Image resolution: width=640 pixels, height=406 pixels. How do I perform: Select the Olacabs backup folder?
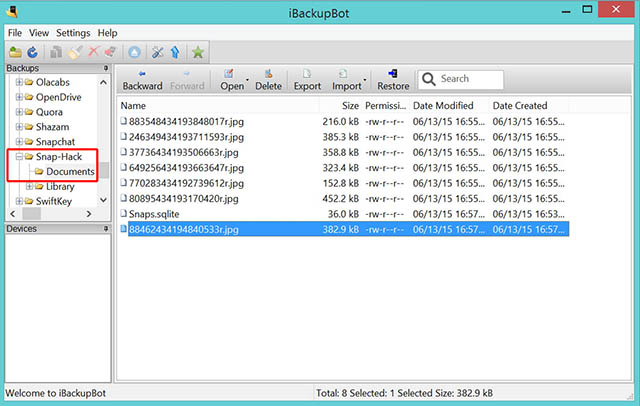(x=53, y=82)
